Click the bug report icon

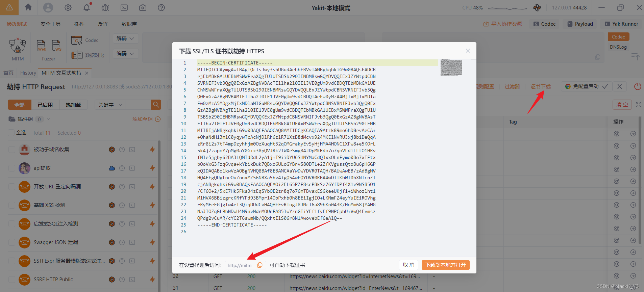pyautogui.click(x=105, y=7)
